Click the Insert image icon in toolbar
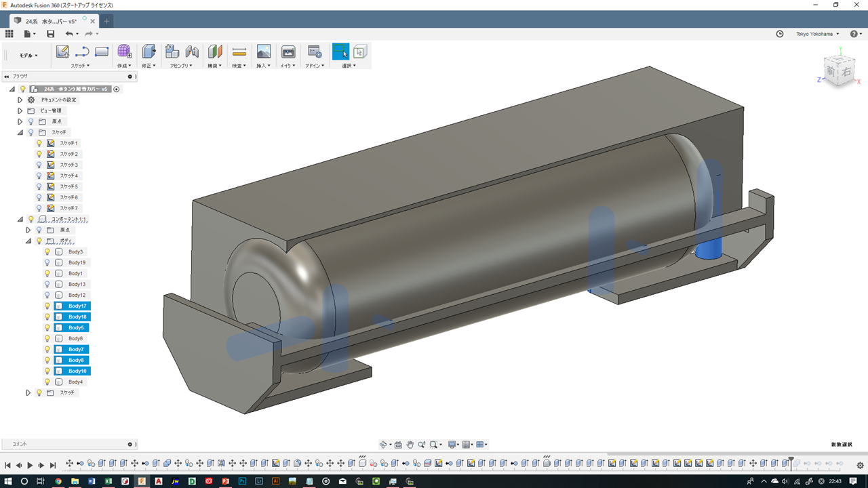868x488 pixels. (x=264, y=52)
